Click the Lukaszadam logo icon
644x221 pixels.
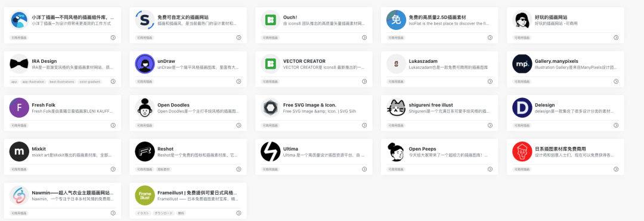pos(397,64)
